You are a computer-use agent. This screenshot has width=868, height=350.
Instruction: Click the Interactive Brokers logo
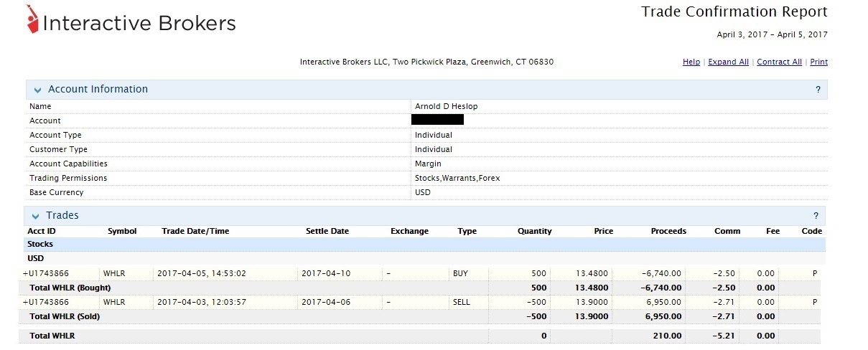(131, 22)
